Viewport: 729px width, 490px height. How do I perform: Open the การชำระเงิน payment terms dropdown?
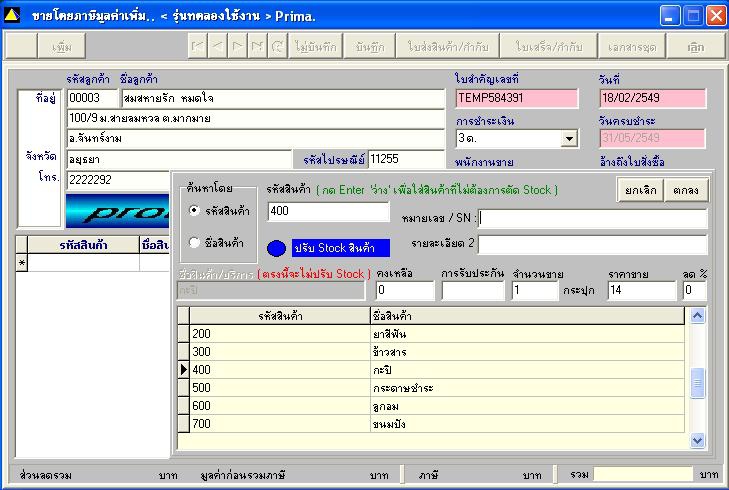(x=570, y=139)
